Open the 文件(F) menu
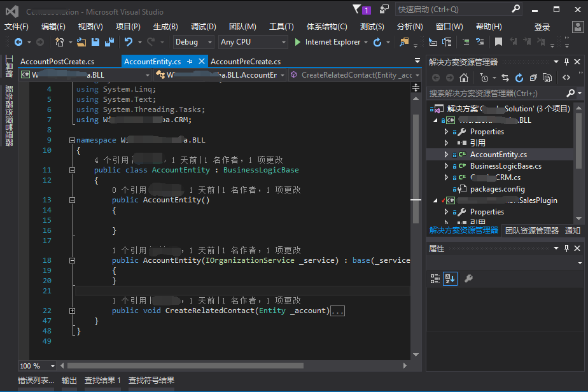 17,27
